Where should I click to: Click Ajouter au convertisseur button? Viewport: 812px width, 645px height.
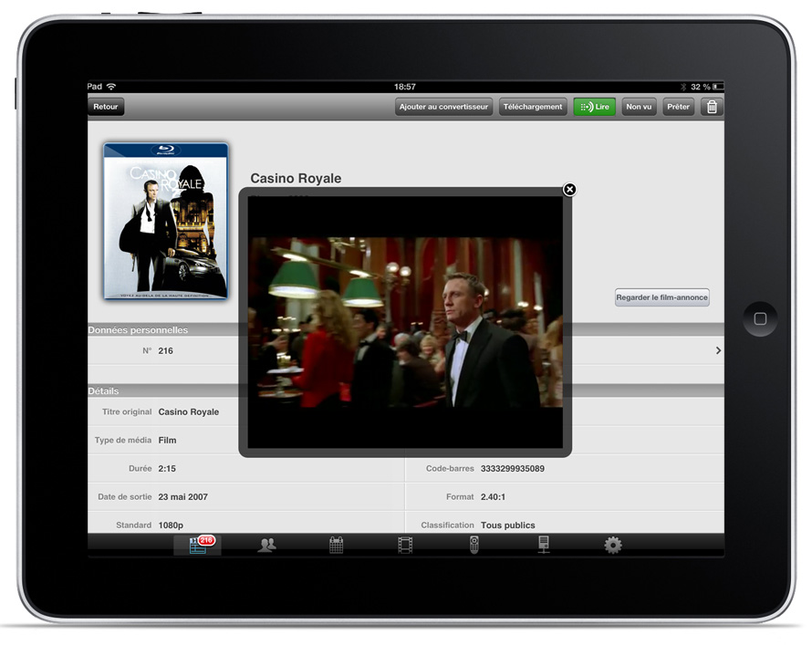443,107
